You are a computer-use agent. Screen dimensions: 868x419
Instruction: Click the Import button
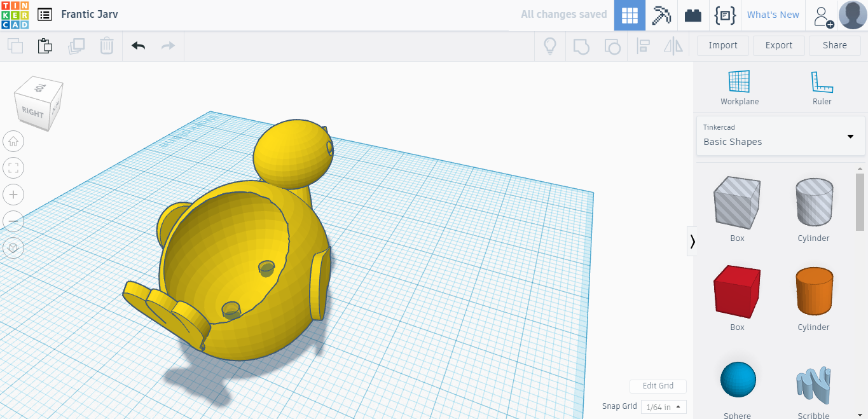[x=723, y=45]
